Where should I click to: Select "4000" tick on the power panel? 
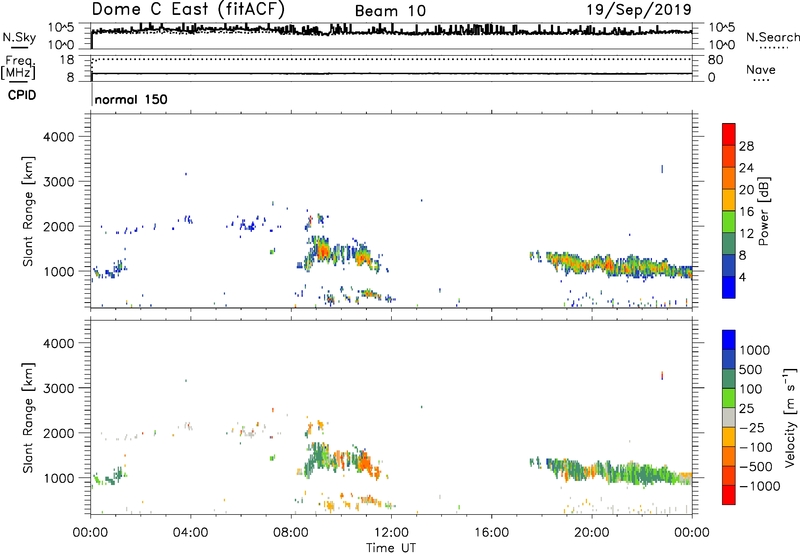[59, 137]
